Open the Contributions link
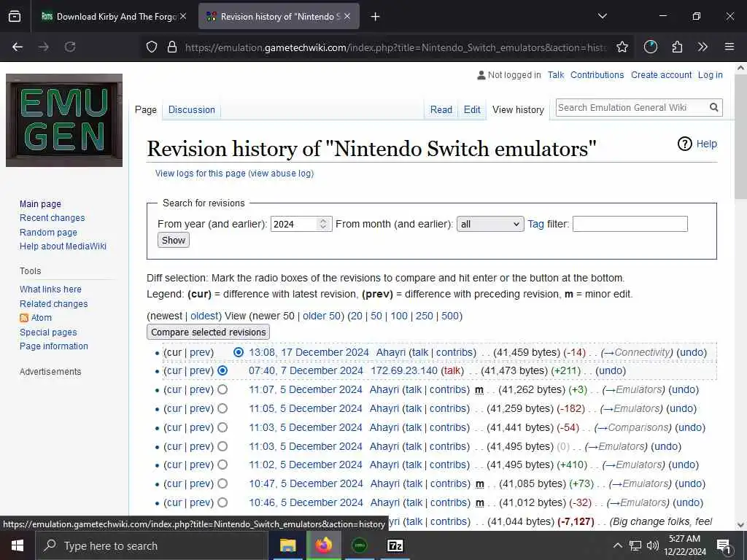 coord(597,75)
